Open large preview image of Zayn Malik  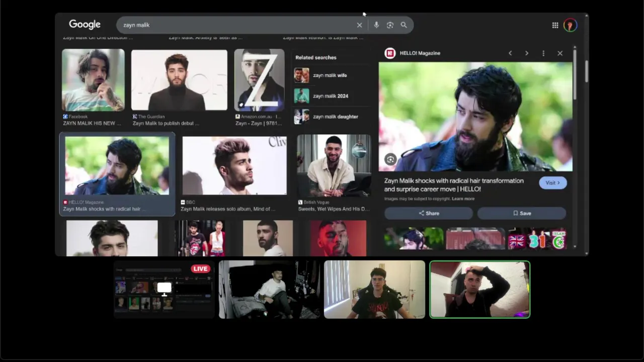[x=475, y=117]
